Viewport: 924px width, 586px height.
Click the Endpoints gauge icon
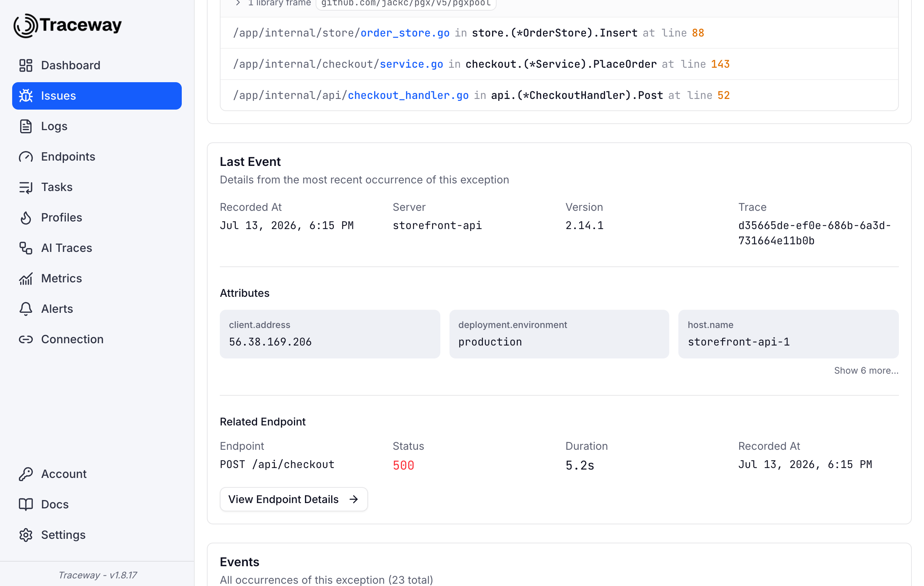click(x=26, y=157)
